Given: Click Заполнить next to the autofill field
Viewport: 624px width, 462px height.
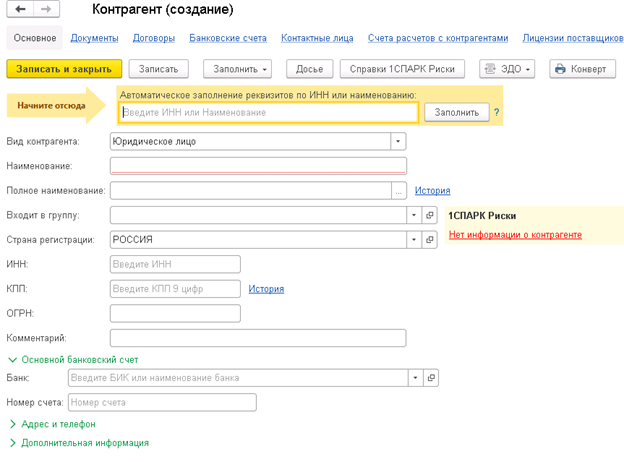Looking at the screenshot, I should 456,112.
